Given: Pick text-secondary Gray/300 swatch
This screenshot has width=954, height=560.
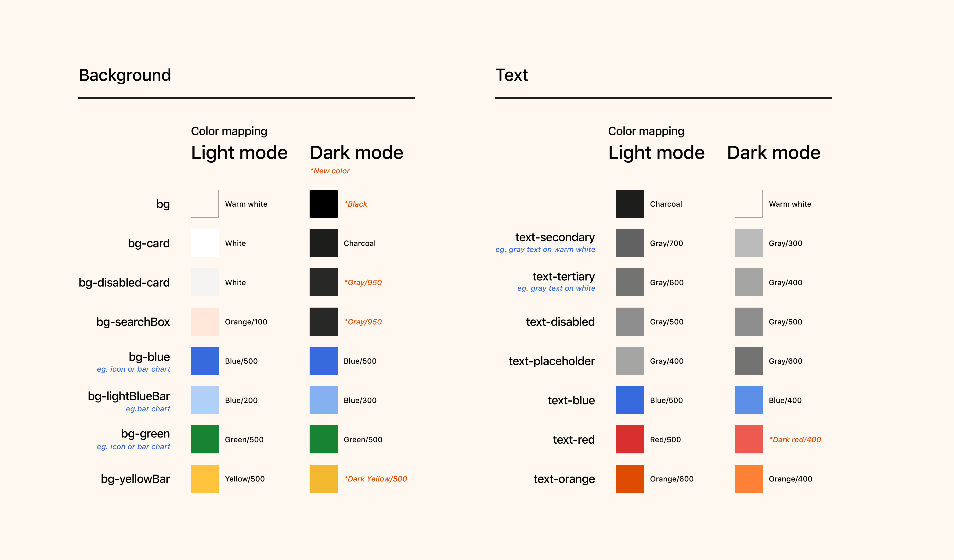Looking at the screenshot, I should coord(748,243).
